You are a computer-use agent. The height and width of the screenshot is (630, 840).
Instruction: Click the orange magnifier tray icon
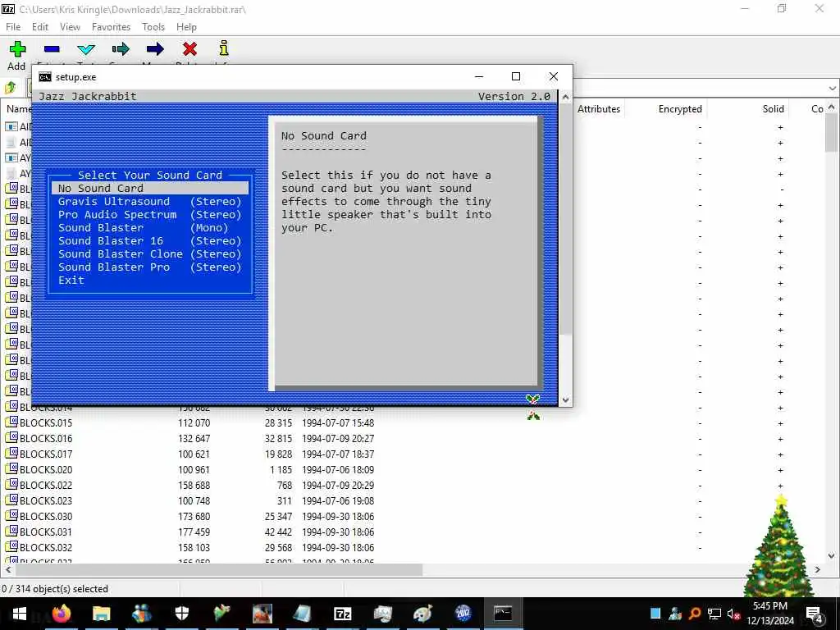(x=695, y=614)
